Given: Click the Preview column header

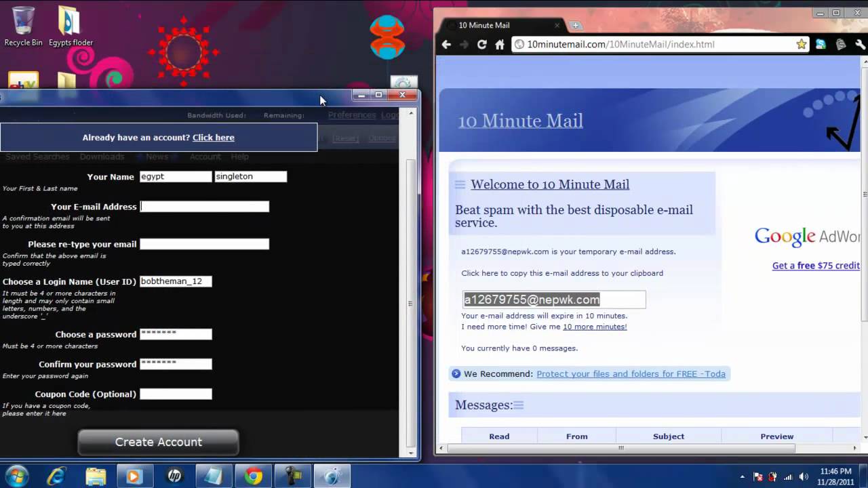Looking at the screenshot, I should [777, 436].
